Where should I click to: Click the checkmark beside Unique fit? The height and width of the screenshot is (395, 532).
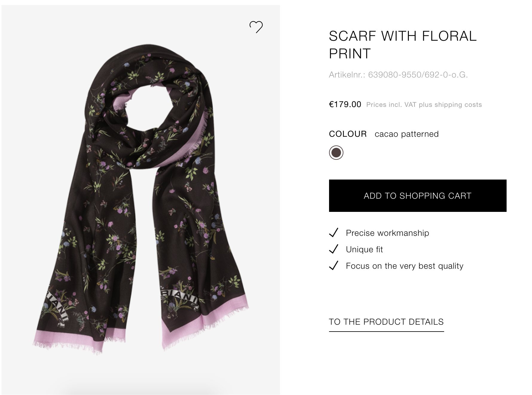[334, 249]
